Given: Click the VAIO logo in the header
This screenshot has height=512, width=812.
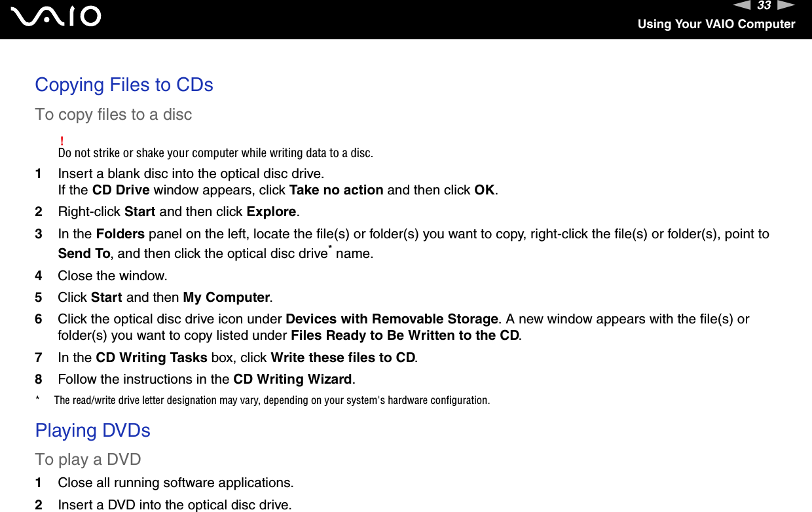Looking at the screenshot, I should pyautogui.click(x=56, y=16).
